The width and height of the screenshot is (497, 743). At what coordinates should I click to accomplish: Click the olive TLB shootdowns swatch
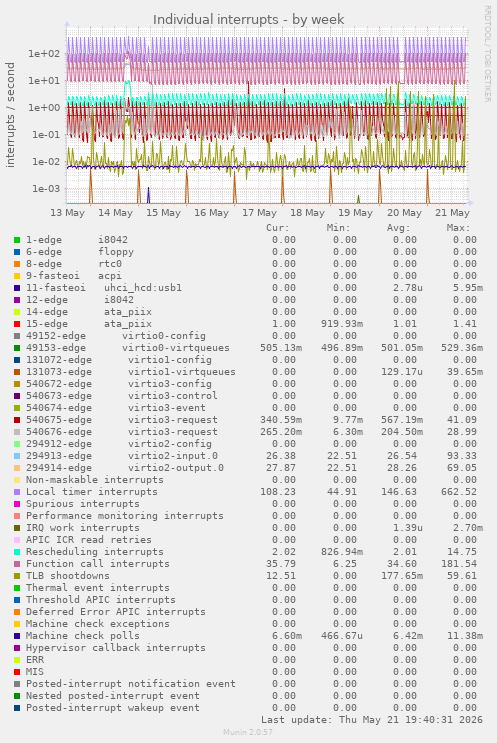coord(17,576)
